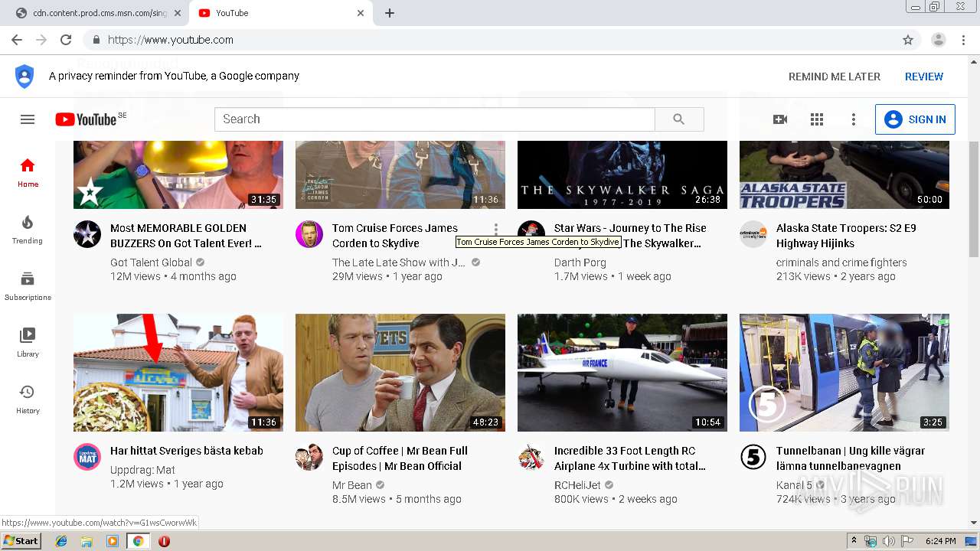
Task: Open Late Late Show channel avatar
Action: [309, 234]
